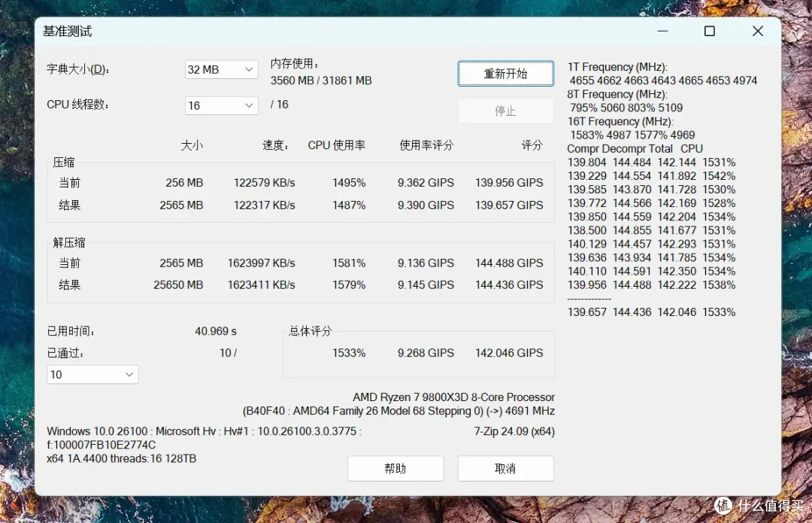This screenshot has width=812, height=523.
Task: Click the decompression current speed 1623997 KB/s
Action: [262, 263]
